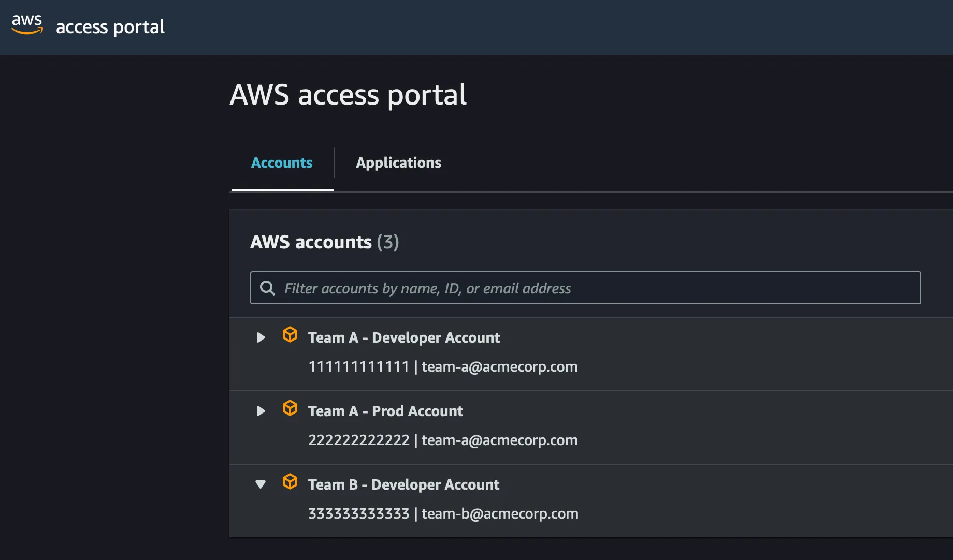
Task: Click account ID 111111111111
Action: coord(358,367)
